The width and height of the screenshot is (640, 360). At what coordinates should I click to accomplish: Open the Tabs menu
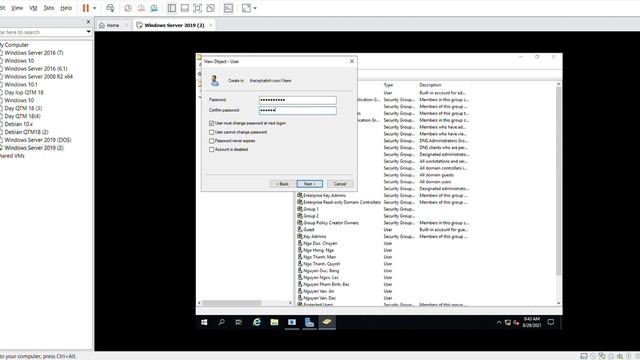(49, 8)
